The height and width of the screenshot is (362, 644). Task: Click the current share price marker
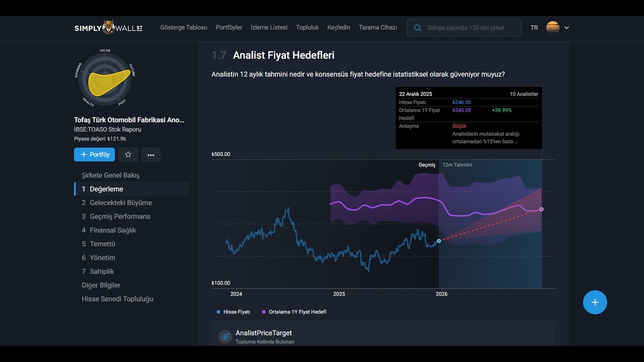tap(439, 241)
